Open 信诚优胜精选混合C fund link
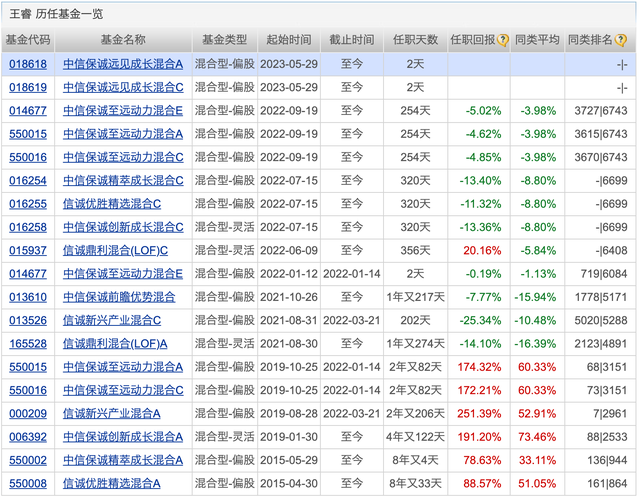Viewport: 640px width, 499px height. 112,204
